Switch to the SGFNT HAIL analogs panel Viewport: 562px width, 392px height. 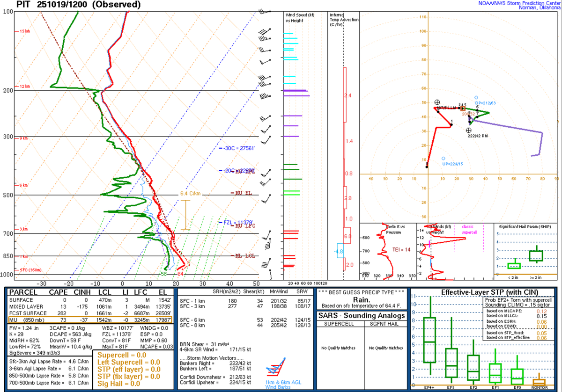[385, 323]
